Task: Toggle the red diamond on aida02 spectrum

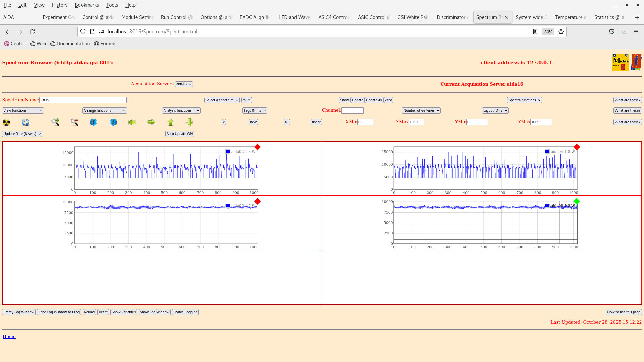Action: [x=257, y=147]
